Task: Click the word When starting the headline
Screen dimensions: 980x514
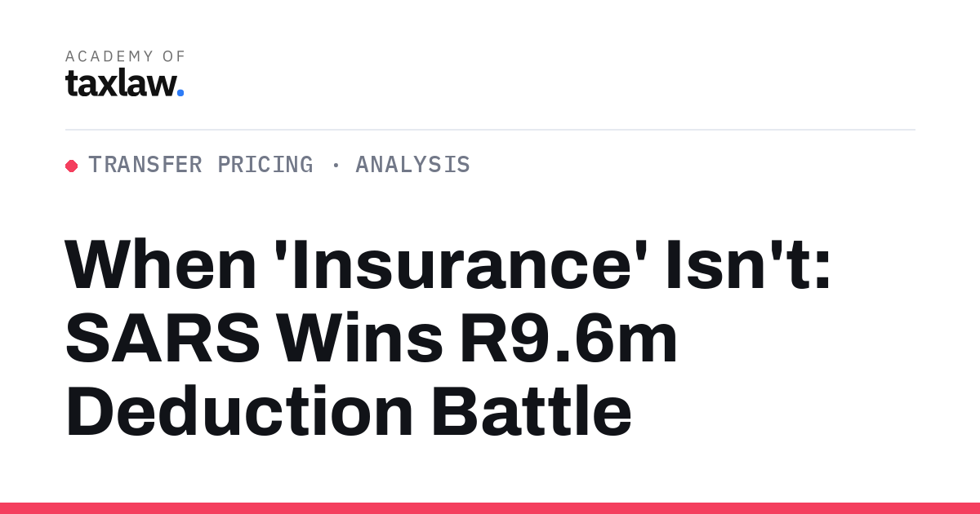Action: coord(158,266)
